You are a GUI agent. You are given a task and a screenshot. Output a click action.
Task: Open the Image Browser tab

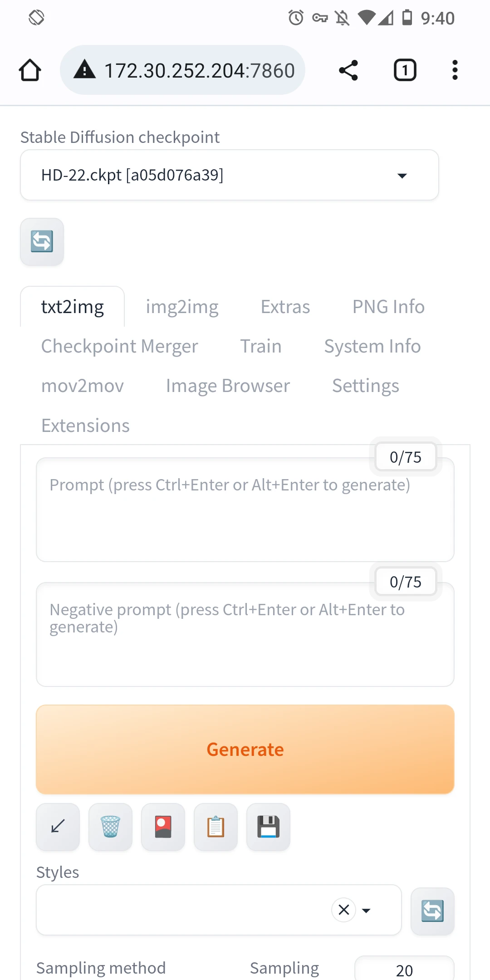(x=228, y=386)
